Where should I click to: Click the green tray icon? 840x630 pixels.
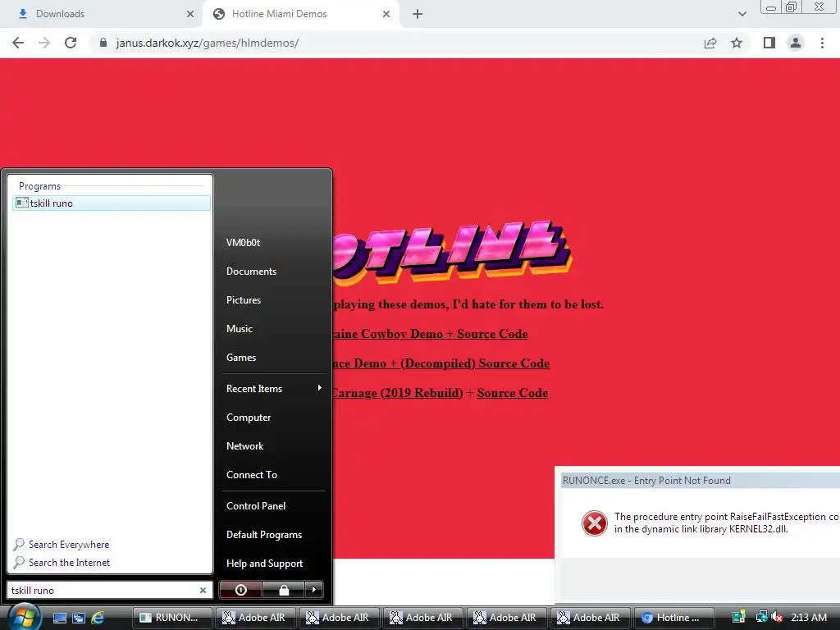tap(739, 618)
